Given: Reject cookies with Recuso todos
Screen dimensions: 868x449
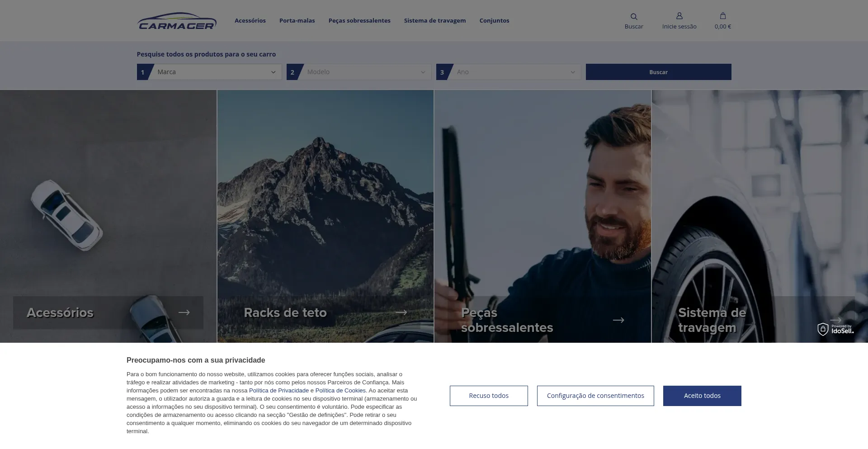Looking at the screenshot, I should (x=488, y=396).
